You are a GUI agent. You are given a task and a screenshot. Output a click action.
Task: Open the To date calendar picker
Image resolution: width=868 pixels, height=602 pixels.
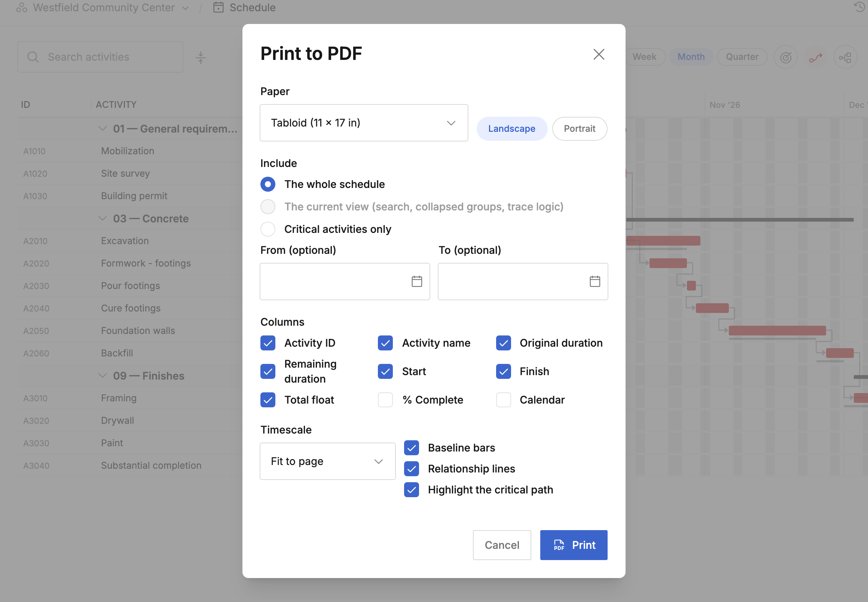click(x=595, y=282)
